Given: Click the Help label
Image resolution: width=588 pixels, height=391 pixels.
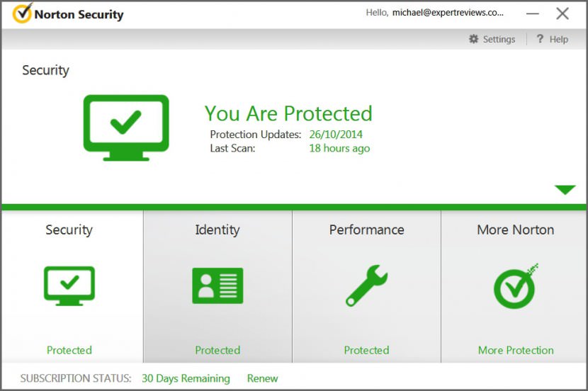Looking at the screenshot, I should coord(559,39).
